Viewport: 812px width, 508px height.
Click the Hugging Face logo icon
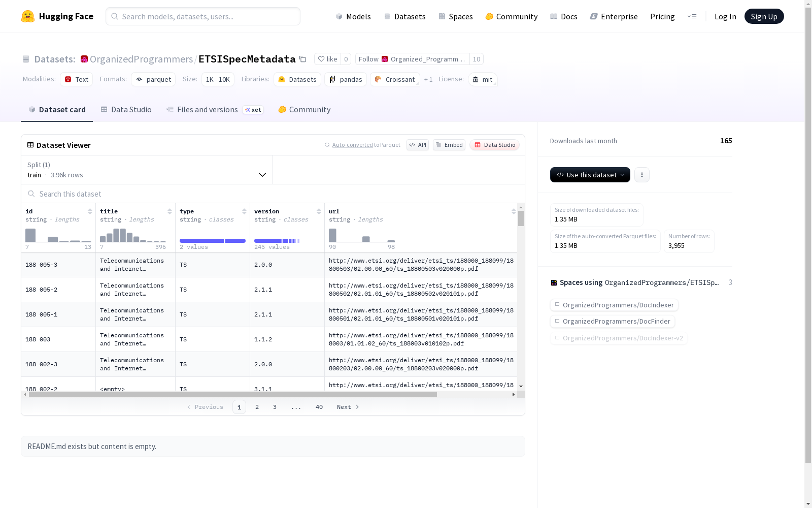[28, 16]
